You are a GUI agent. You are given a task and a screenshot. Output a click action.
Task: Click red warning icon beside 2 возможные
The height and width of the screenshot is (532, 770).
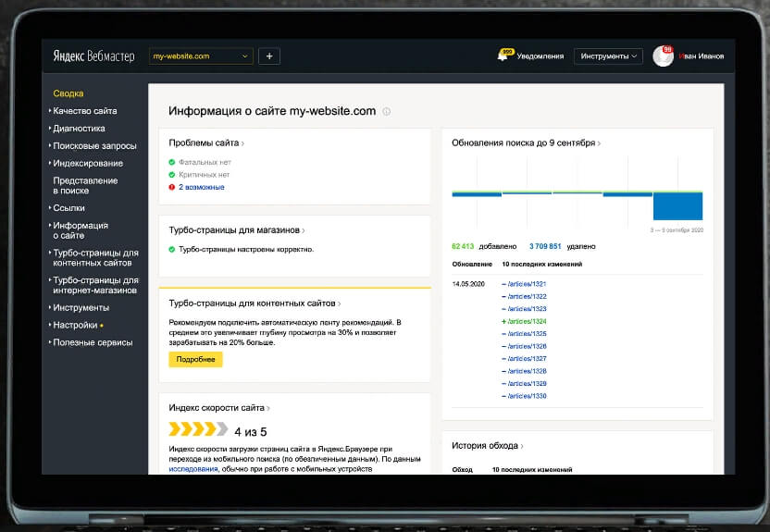(x=172, y=187)
